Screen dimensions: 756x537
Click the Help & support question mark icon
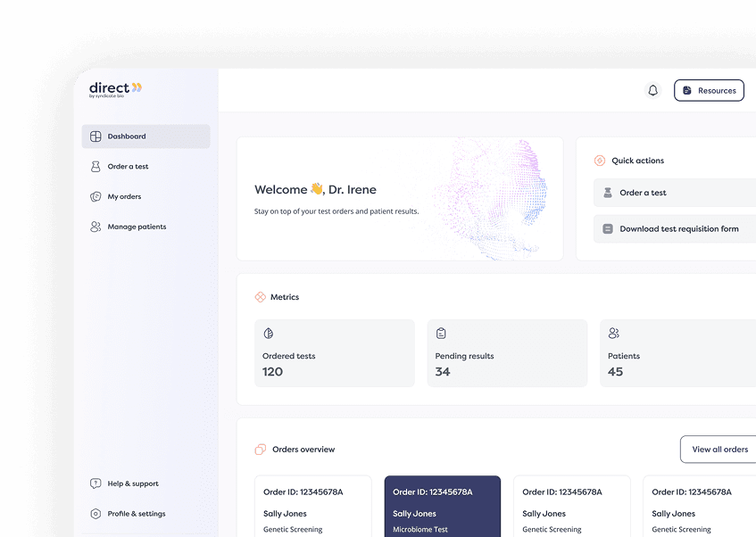96,483
